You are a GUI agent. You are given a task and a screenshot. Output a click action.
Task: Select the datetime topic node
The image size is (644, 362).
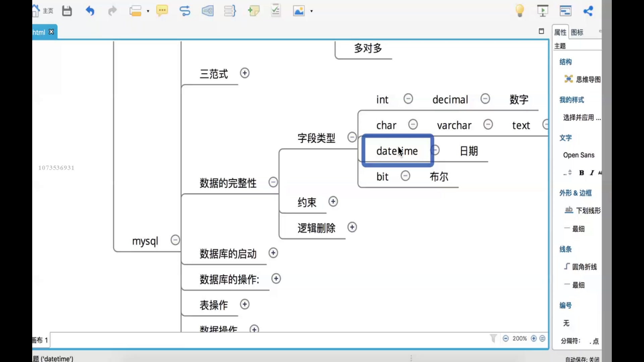tap(398, 151)
